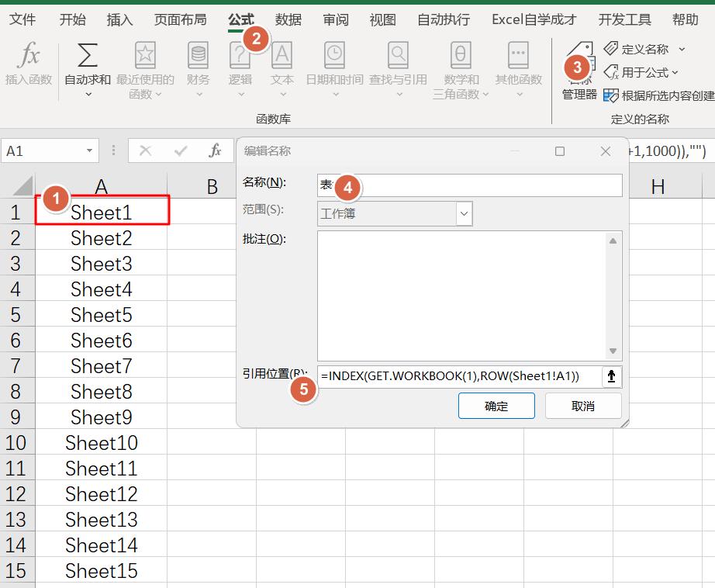The height and width of the screenshot is (588, 715).
Task: Select row 5 header
Action: 16,315
